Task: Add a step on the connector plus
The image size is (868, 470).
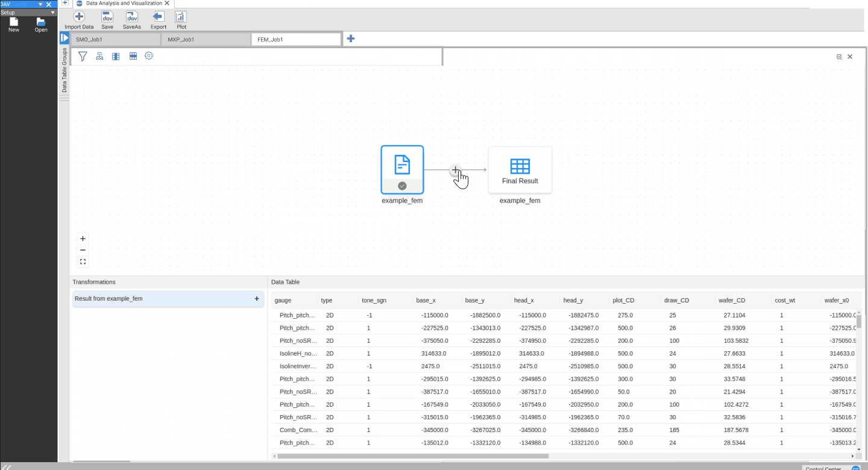Action: (455, 170)
